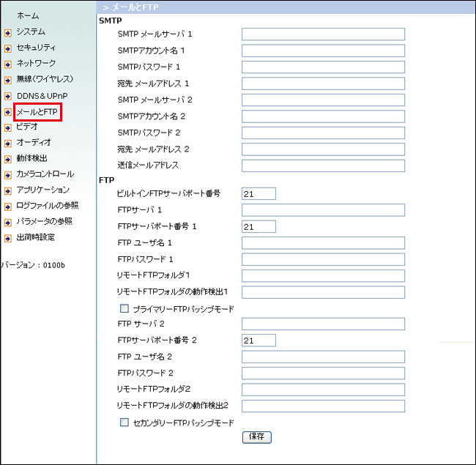Click arrow icon beside ビデオ
The image size is (476, 465).
click(x=8, y=128)
